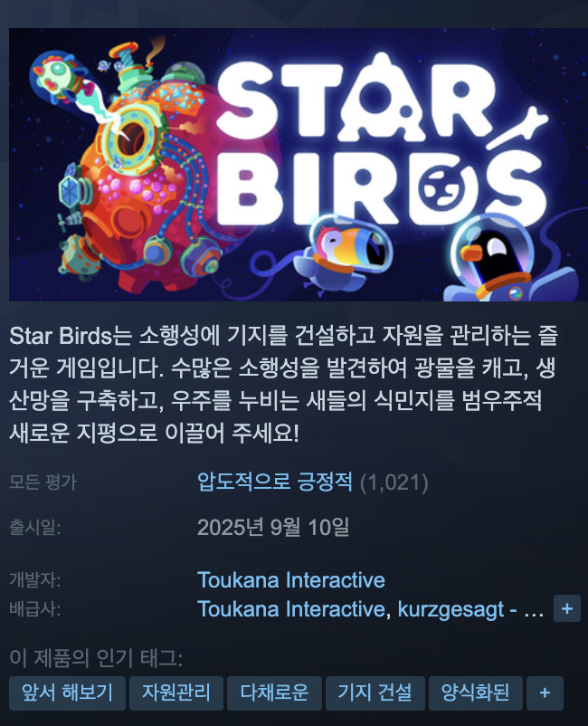Open the developer link Toukana Interactive

291,579
